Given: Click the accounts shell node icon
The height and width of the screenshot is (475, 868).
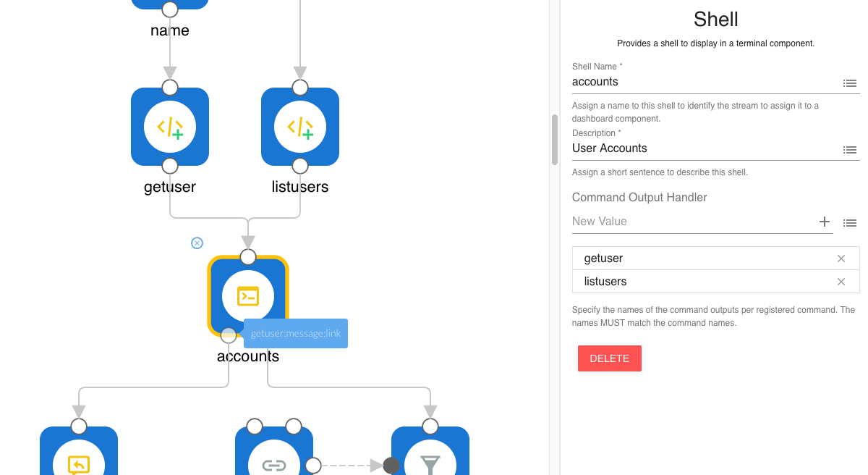Looking at the screenshot, I should pyautogui.click(x=248, y=295).
